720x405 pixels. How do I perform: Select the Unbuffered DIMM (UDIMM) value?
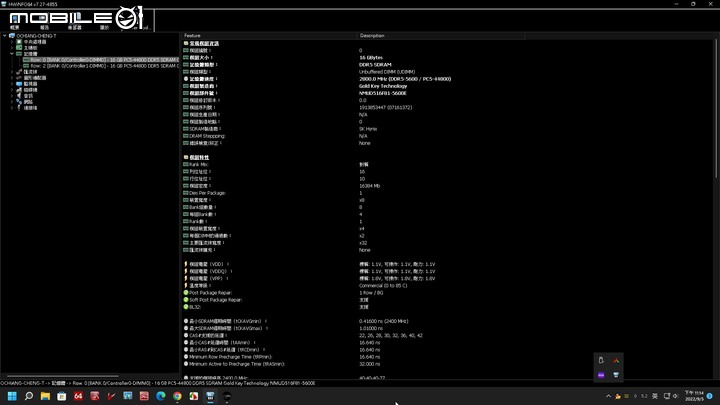[387, 72]
